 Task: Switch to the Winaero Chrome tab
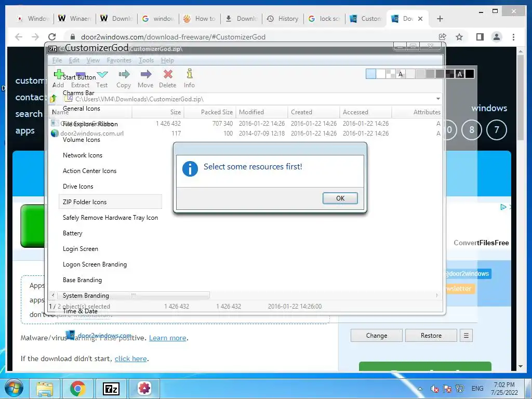75,19
